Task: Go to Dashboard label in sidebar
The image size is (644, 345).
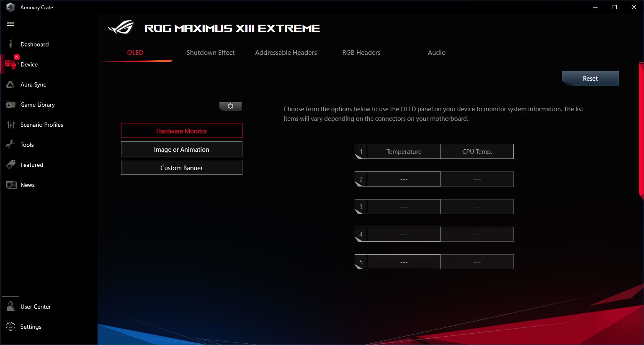Action: pyautogui.click(x=34, y=44)
